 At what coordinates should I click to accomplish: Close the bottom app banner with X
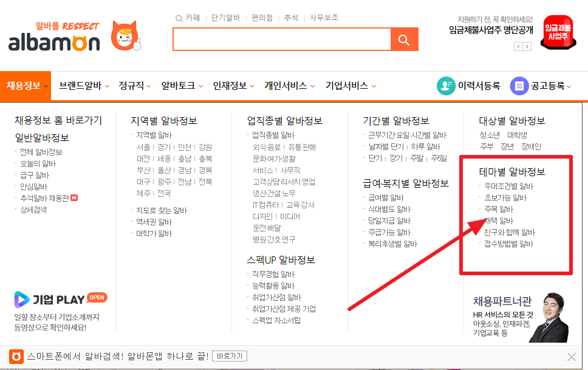[571, 357]
